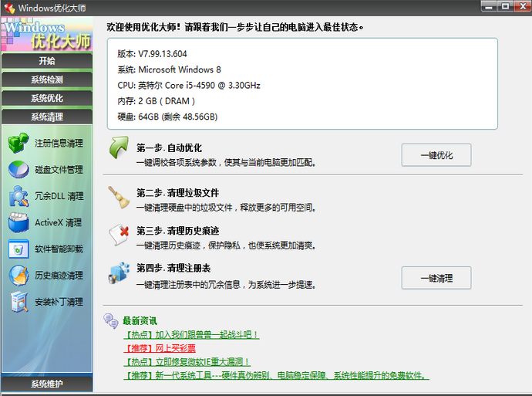Collapse the 系统清理 section
Screen dimensions: 532x396
pos(47,117)
